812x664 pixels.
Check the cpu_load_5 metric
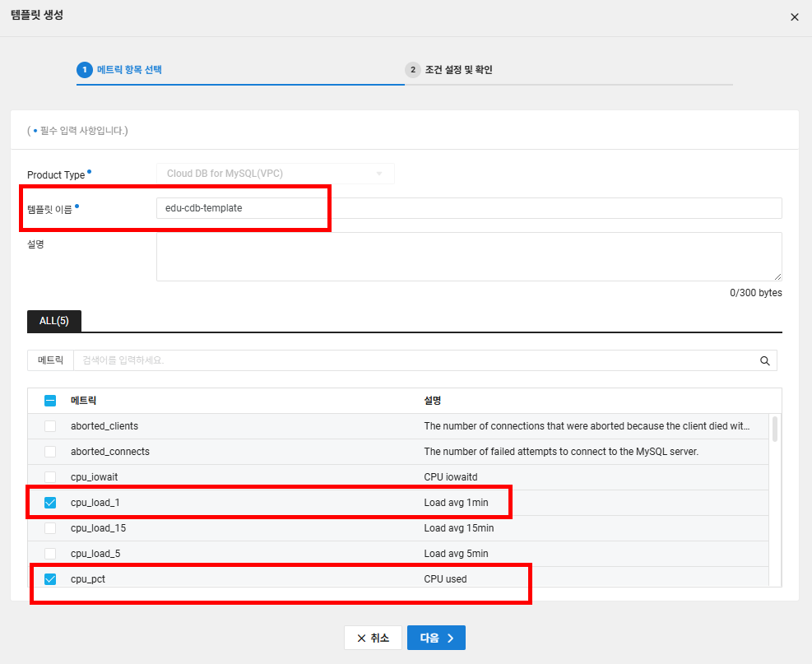50,554
